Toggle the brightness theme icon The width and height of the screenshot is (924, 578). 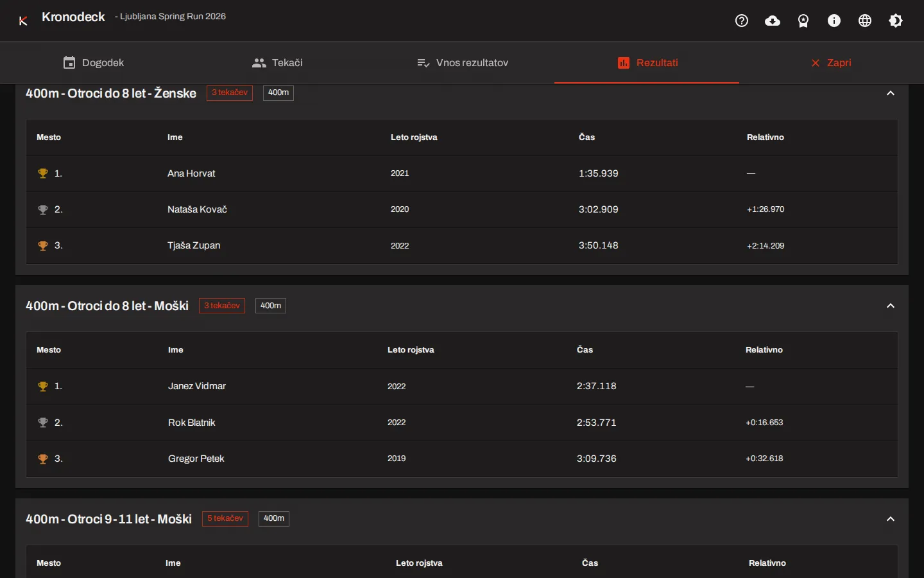[x=896, y=21]
